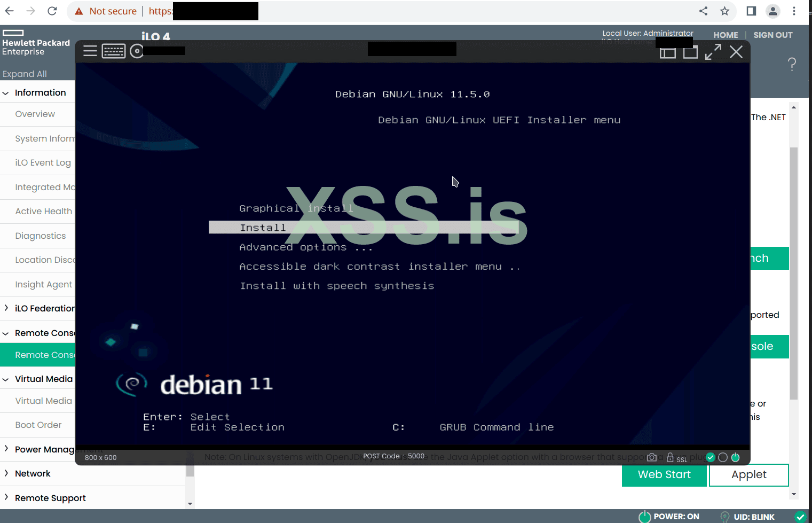
Task: Click the POST Code 5000 status text
Action: [394, 456]
